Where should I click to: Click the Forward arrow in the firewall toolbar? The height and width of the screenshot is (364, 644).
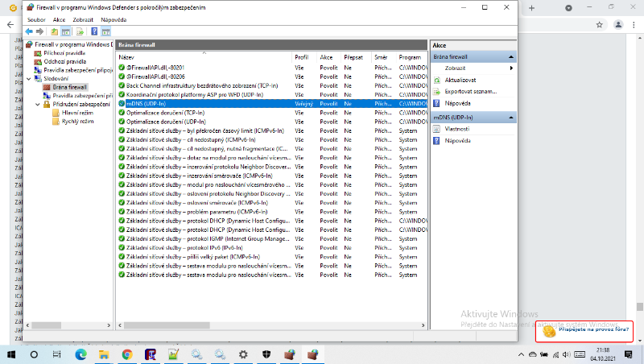click(x=39, y=31)
